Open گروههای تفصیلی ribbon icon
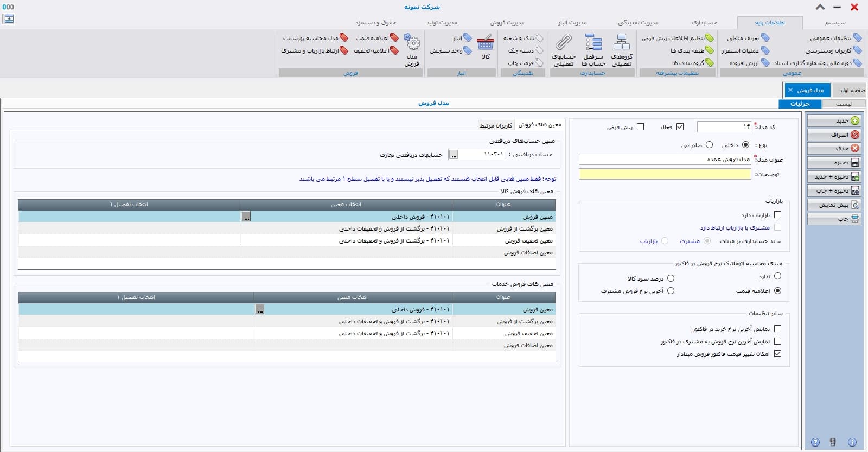868x452 pixels. (621, 50)
